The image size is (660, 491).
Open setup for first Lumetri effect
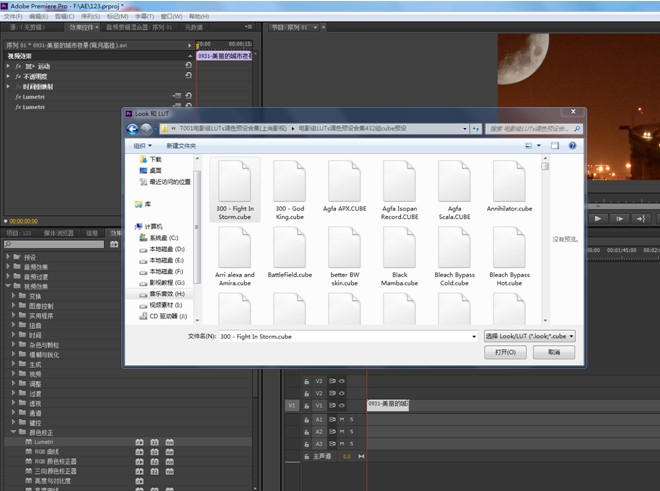(177, 96)
